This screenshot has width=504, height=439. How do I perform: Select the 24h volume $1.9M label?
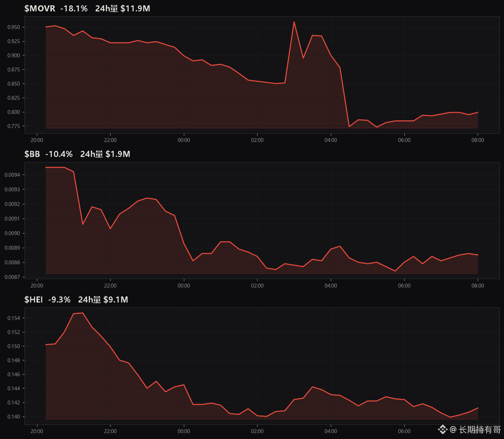(105, 154)
